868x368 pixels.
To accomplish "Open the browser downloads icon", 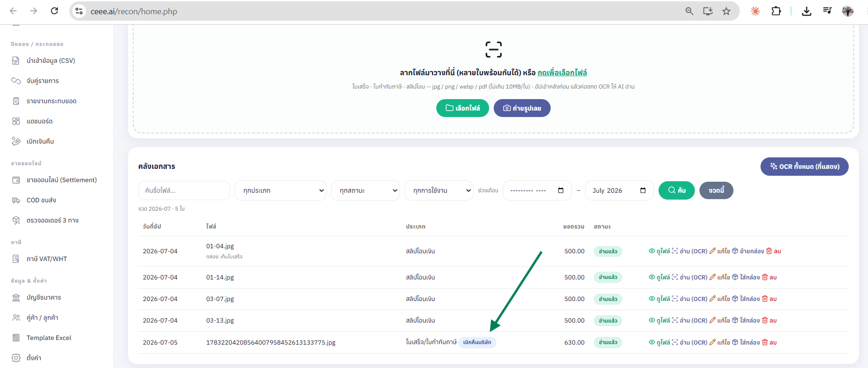I will [806, 11].
